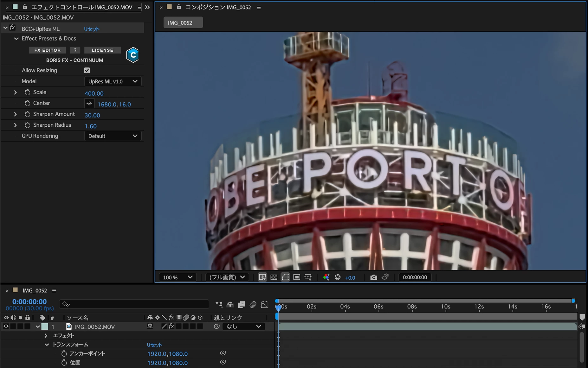Click the LICENSE button
The image size is (588, 368).
tap(102, 50)
